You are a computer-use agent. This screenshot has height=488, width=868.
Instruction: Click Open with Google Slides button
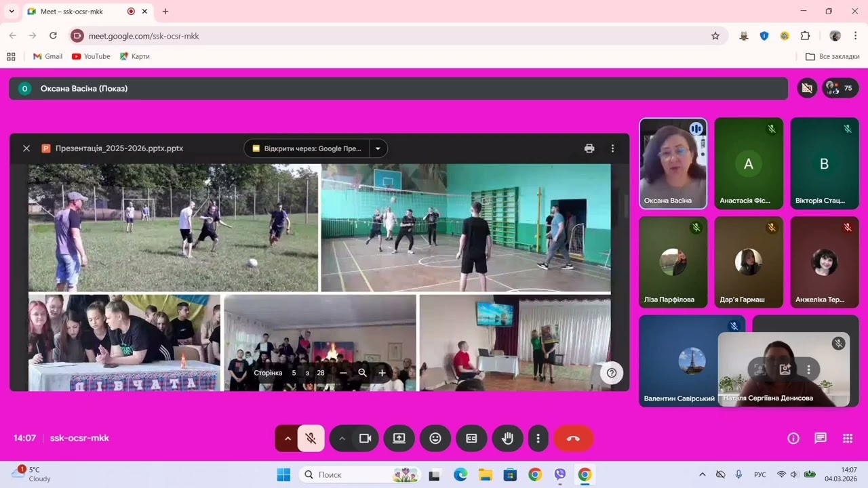pos(306,148)
